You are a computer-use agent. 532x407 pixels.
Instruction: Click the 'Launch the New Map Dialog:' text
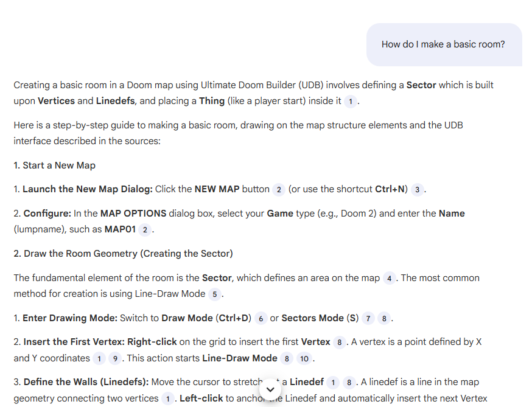pos(88,189)
